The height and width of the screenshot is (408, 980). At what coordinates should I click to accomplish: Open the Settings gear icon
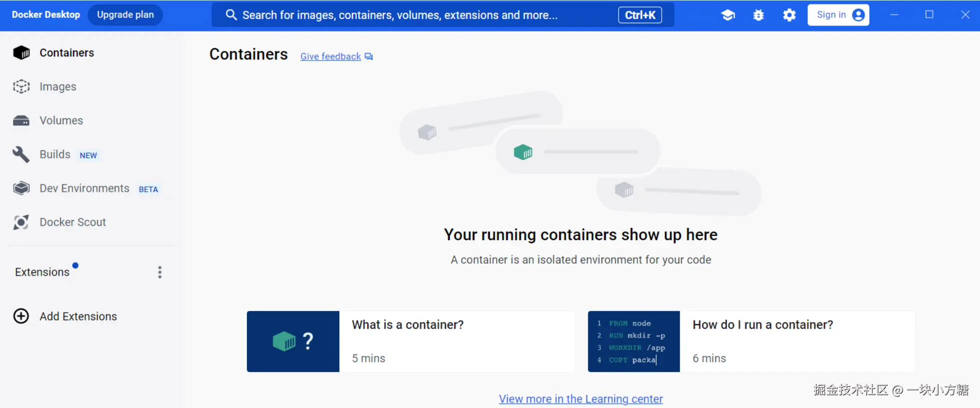789,15
